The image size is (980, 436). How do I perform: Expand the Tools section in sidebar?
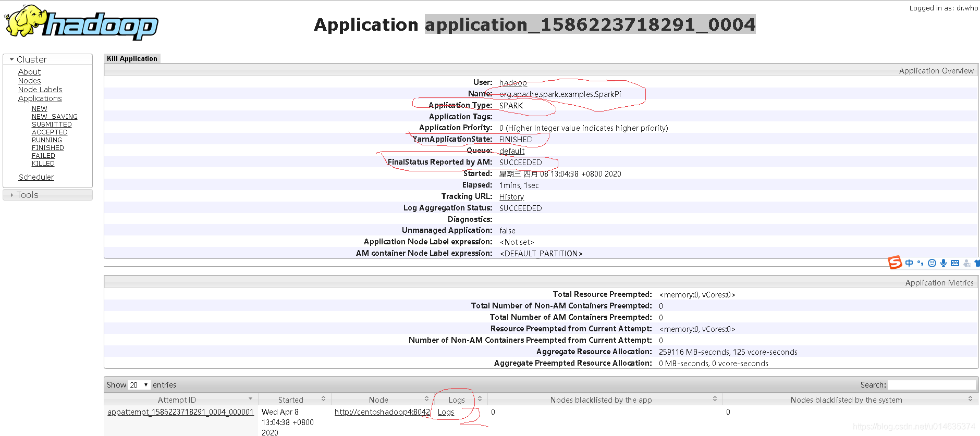click(x=47, y=195)
